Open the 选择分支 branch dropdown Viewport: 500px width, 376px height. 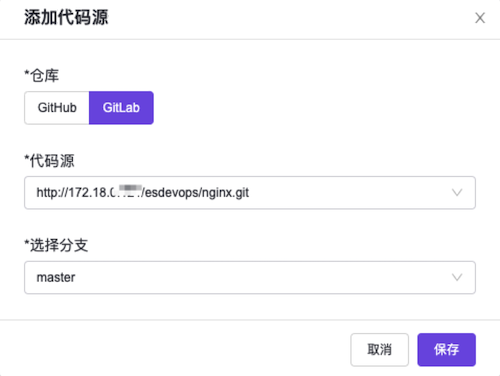tap(250, 277)
